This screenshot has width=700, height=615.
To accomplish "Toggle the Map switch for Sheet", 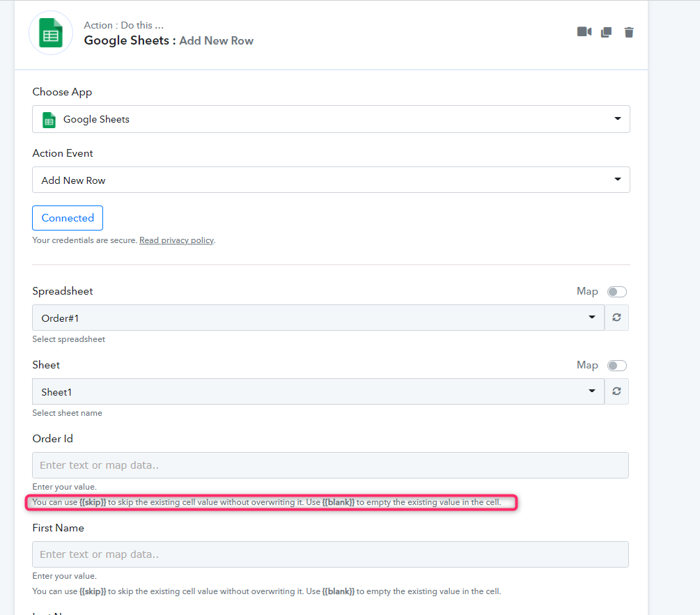I will [x=617, y=366].
